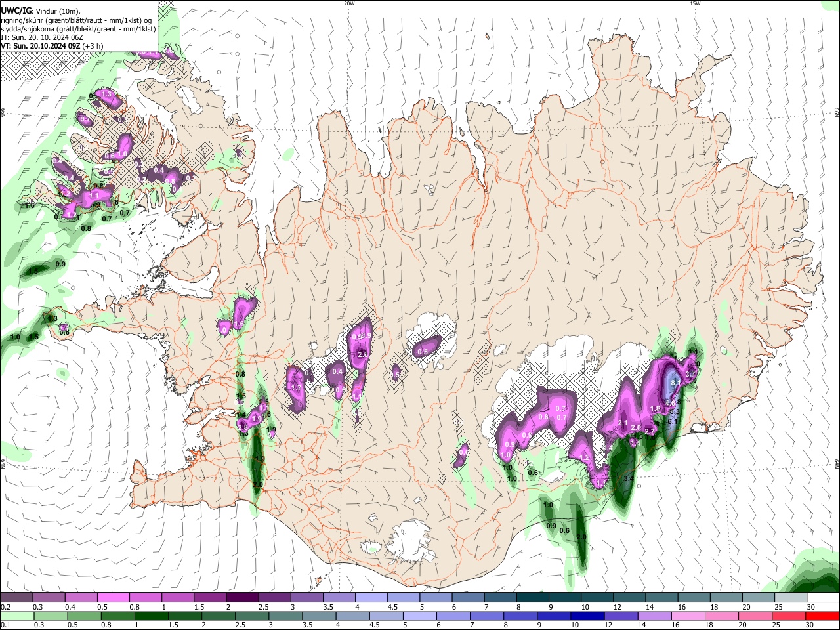Click the 'slydda/snjókoma' legend description line
Screen dimensions: 840x630
(78, 29)
